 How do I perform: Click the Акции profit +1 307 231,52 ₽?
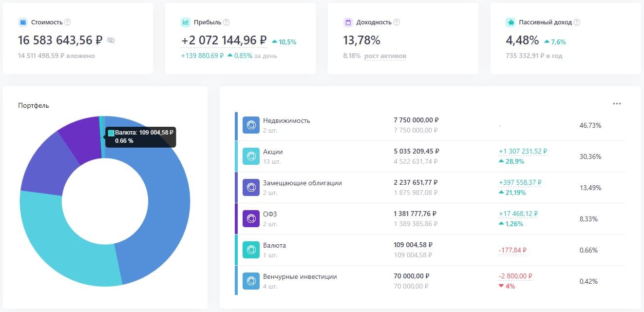523,152
